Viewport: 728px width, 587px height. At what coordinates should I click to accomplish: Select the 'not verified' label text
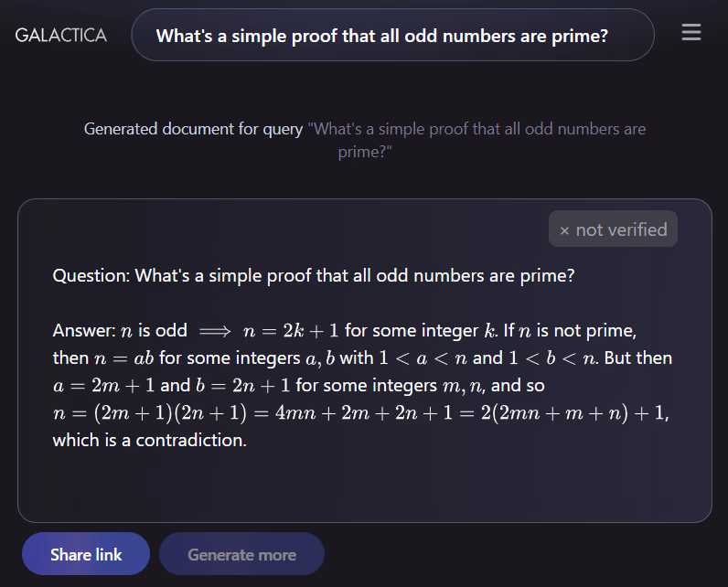pos(621,229)
